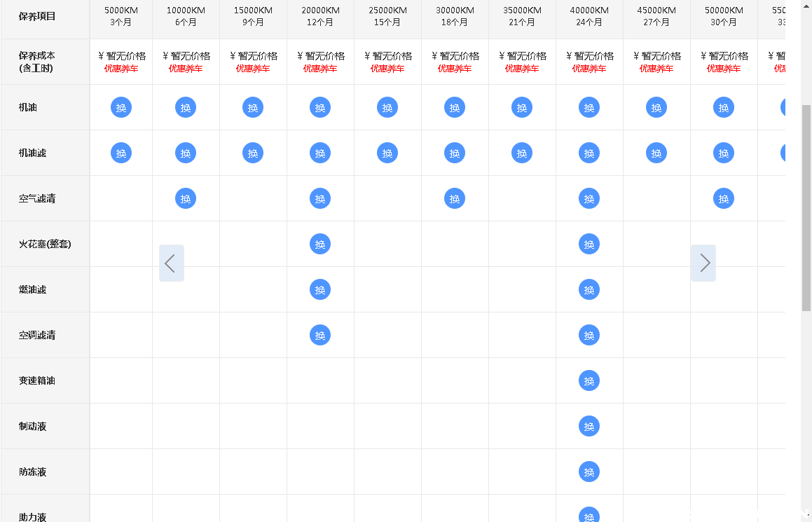The height and width of the screenshot is (522, 812).
Task: Click the 换 icon for 机油滤 at 10000KM
Action: [186, 153]
